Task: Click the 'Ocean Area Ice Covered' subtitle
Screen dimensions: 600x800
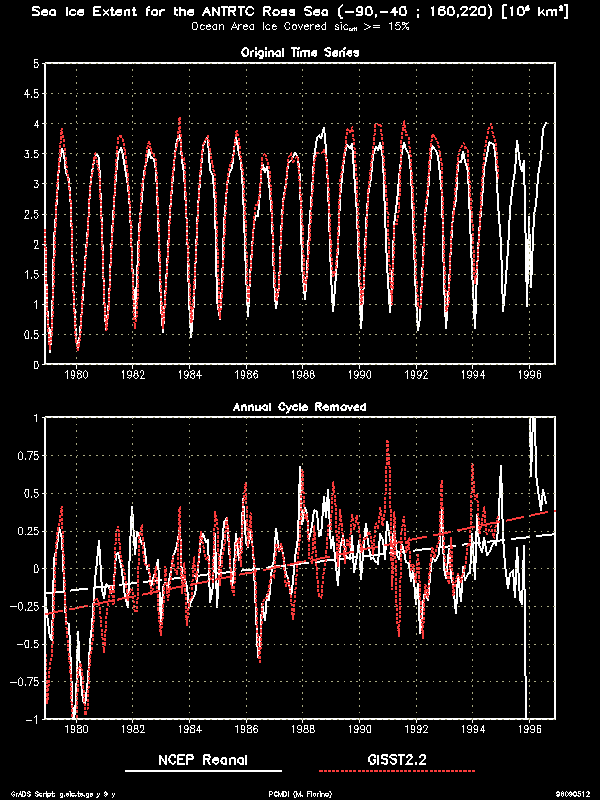Action: click(x=299, y=27)
